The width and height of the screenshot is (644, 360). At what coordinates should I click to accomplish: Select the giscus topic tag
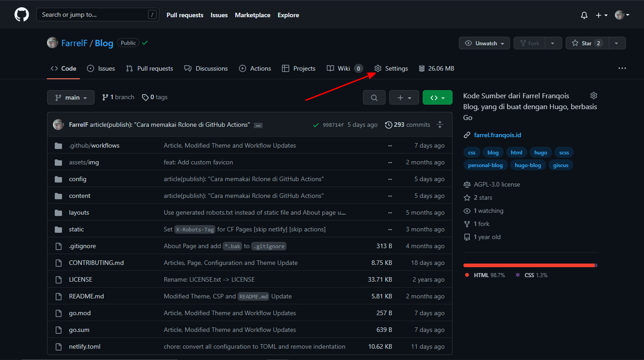561,165
